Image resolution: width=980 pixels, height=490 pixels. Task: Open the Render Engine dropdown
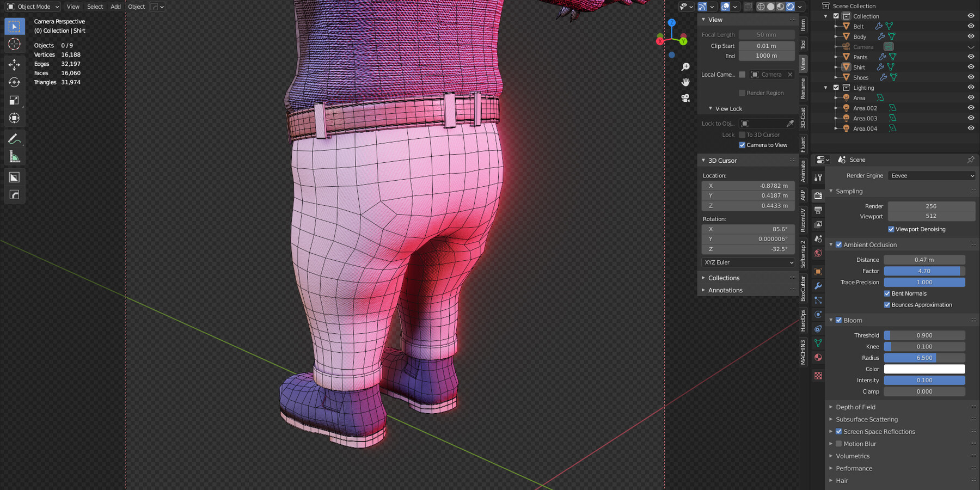click(932, 176)
